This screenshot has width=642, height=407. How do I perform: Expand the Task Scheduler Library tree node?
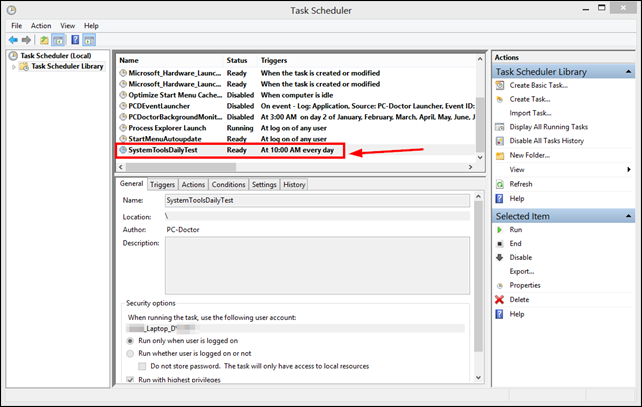(14, 67)
